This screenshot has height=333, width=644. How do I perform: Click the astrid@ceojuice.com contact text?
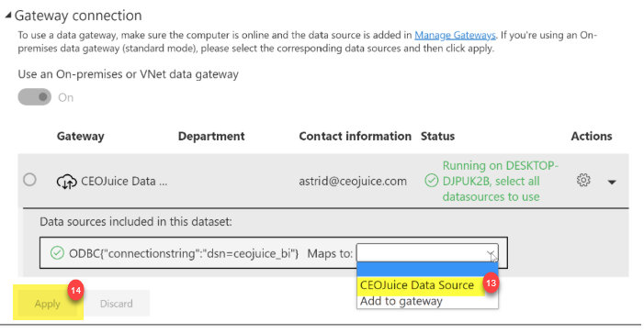pos(353,181)
